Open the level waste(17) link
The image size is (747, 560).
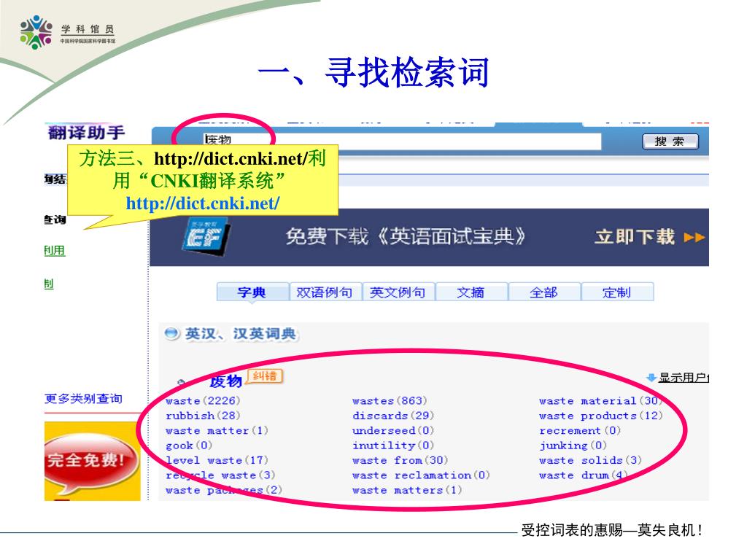(217, 461)
